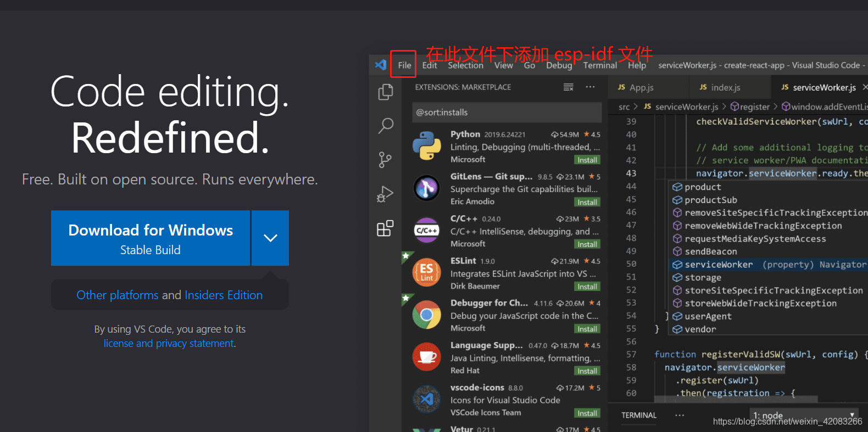The width and height of the screenshot is (868, 432).
Task: Open the Edit menu
Action: click(x=430, y=65)
